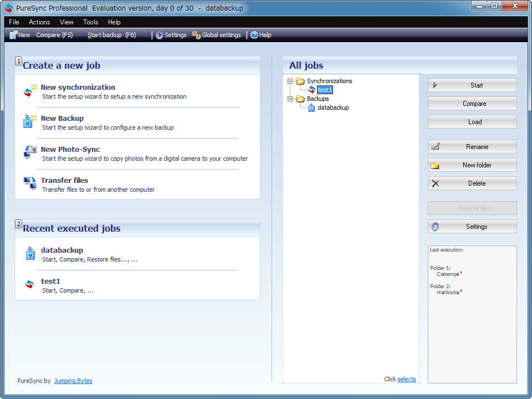Screen dimensions: 532x399
Task: Click the Synchronizations folder icon
Action: 300,81
